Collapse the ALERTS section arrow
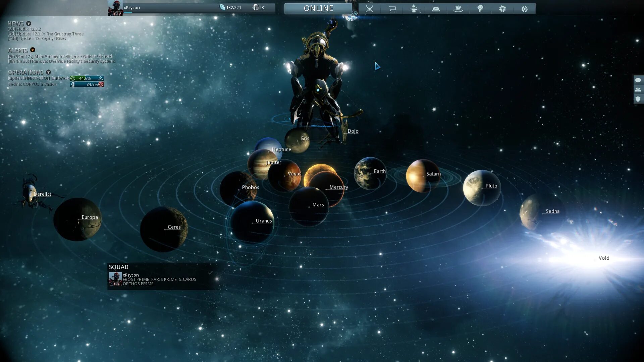 33,50
